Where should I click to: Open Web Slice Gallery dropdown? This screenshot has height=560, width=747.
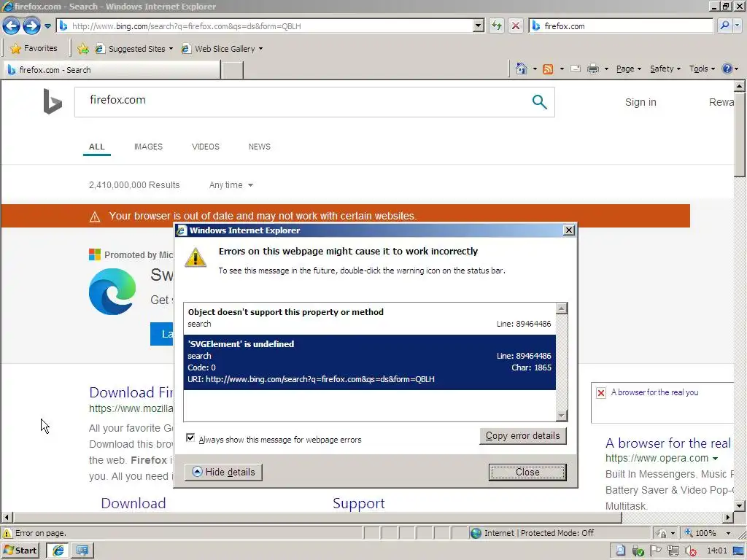222,49
